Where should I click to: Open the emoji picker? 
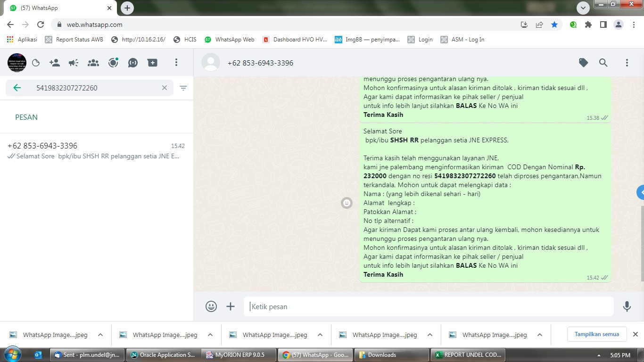(211, 306)
